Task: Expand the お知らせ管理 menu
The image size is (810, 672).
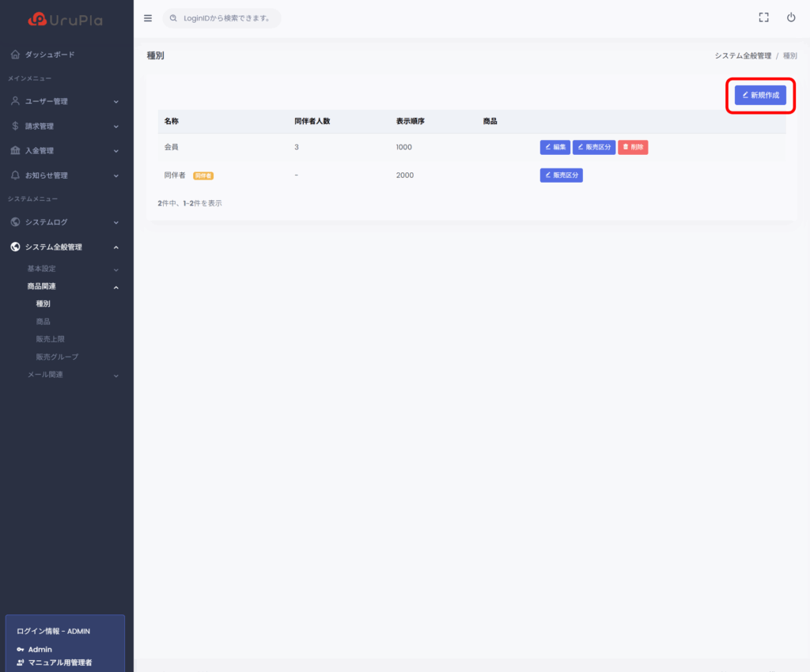Action: 65,175
